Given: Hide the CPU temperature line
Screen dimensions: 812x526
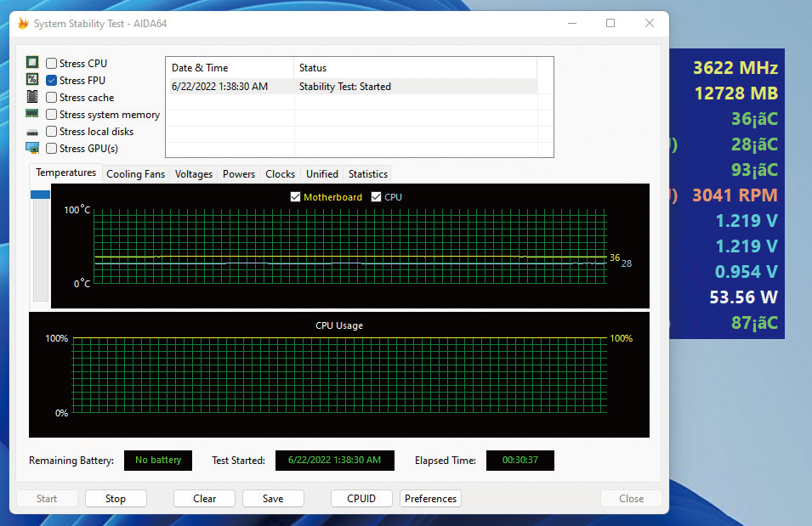Looking at the screenshot, I should click(x=377, y=197).
